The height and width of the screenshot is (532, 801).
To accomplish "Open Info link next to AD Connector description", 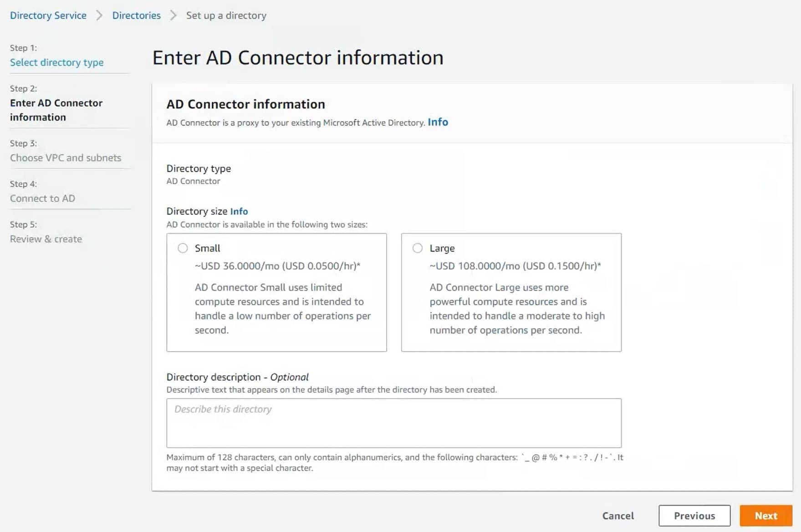I will (438, 122).
